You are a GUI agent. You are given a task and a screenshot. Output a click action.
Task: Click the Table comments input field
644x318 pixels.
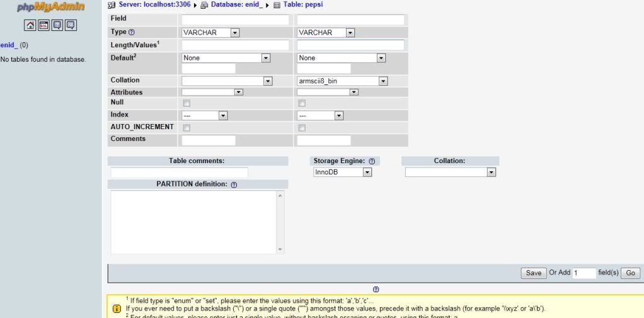179,172
